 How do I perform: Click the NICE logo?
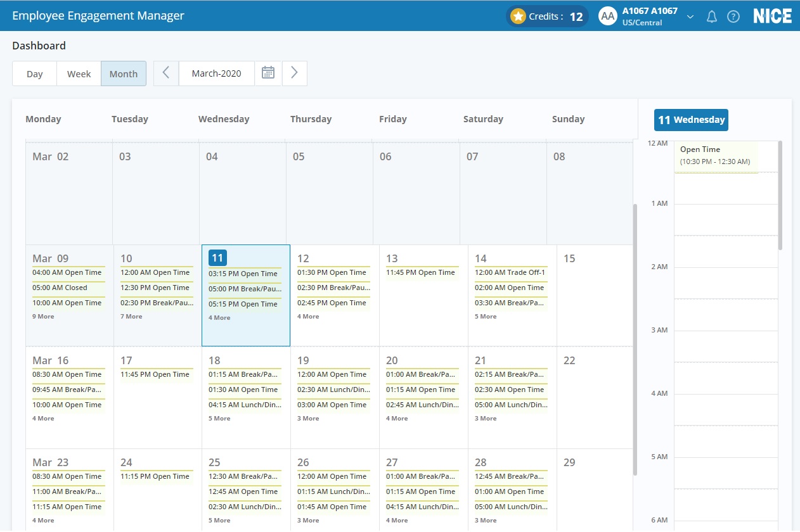click(x=772, y=16)
